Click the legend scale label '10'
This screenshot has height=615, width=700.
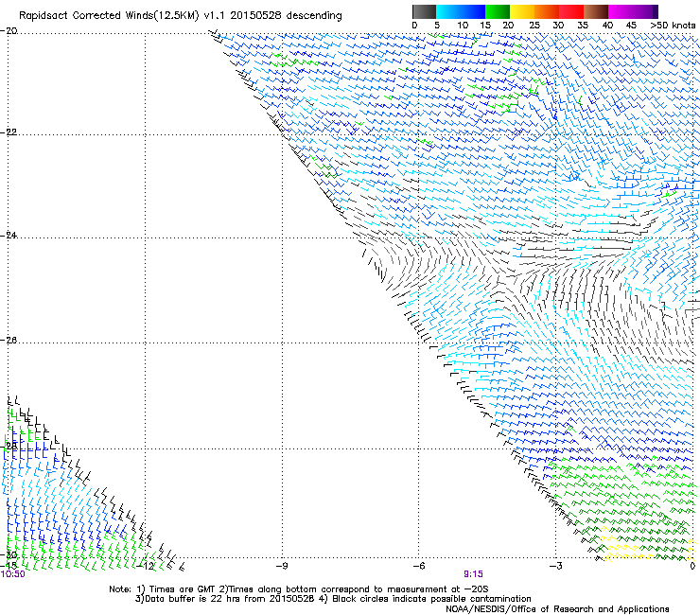[463, 26]
